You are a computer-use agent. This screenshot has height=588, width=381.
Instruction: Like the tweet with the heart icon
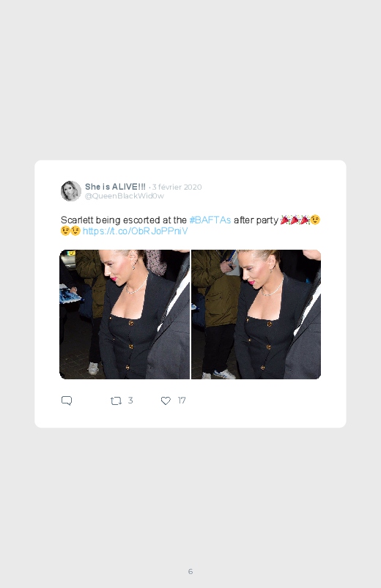tap(166, 401)
